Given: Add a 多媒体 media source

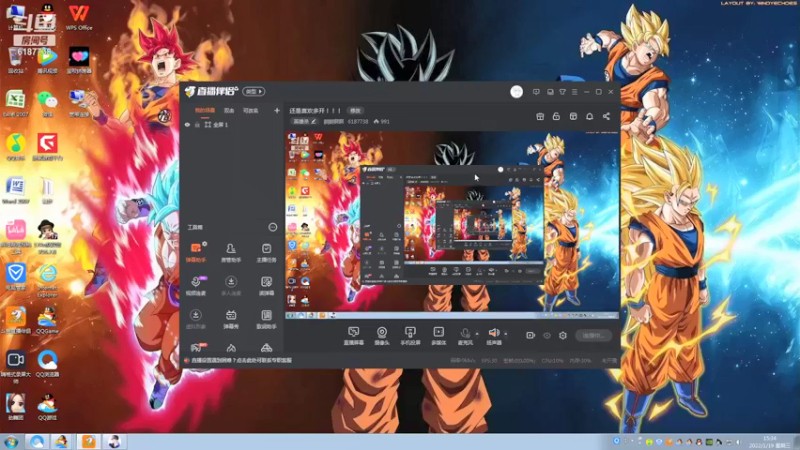Looking at the screenshot, I should click(438, 336).
